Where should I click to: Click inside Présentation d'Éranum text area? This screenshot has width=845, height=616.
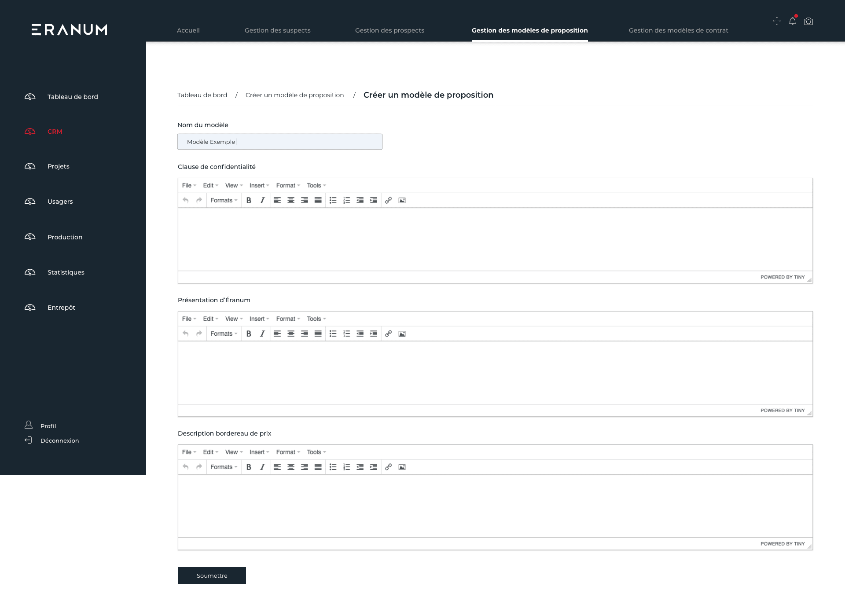pyautogui.click(x=495, y=373)
